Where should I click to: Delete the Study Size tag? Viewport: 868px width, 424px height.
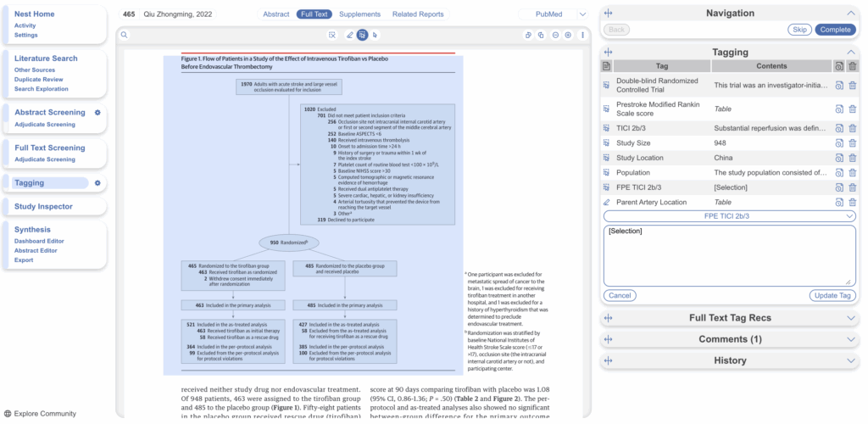pyautogui.click(x=853, y=143)
